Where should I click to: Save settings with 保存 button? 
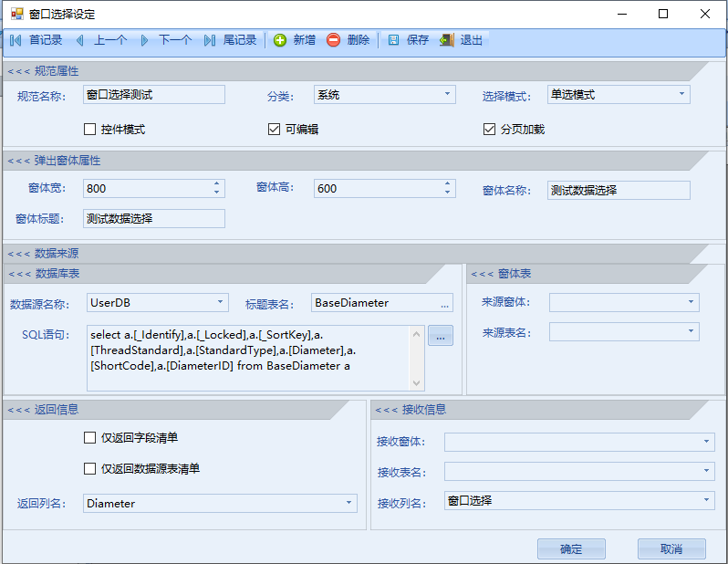(408, 40)
